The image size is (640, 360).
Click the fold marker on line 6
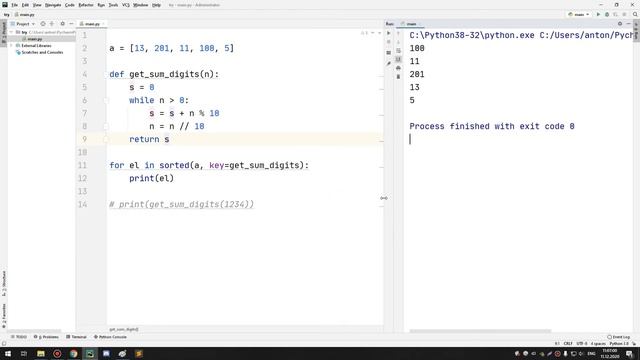106,100
